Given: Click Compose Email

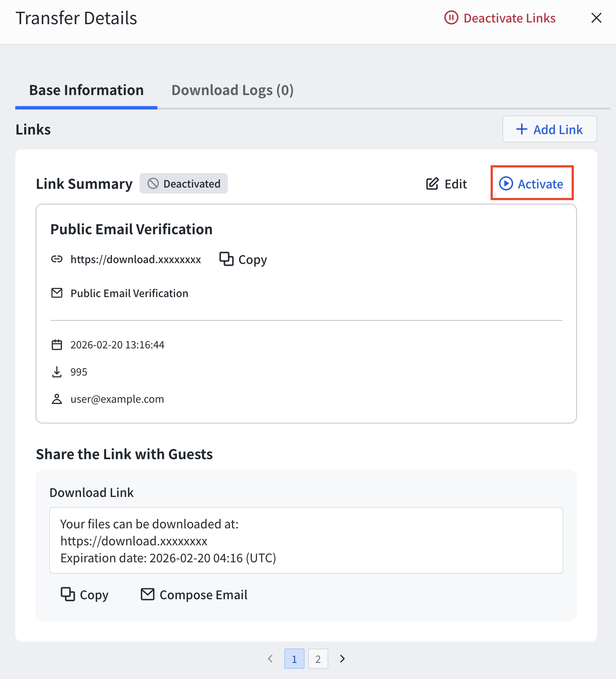Looking at the screenshot, I should coord(194,595).
